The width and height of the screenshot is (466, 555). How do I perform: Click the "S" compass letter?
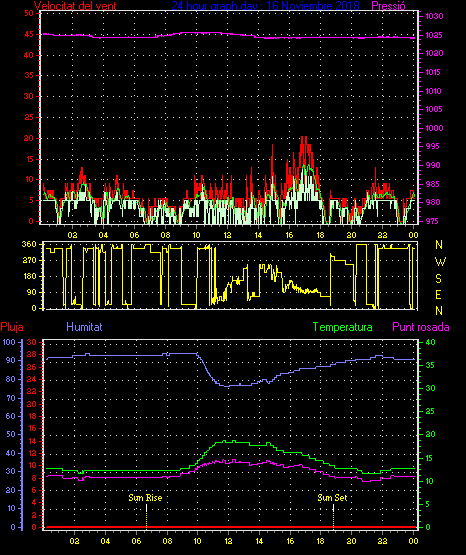coord(438,279)
